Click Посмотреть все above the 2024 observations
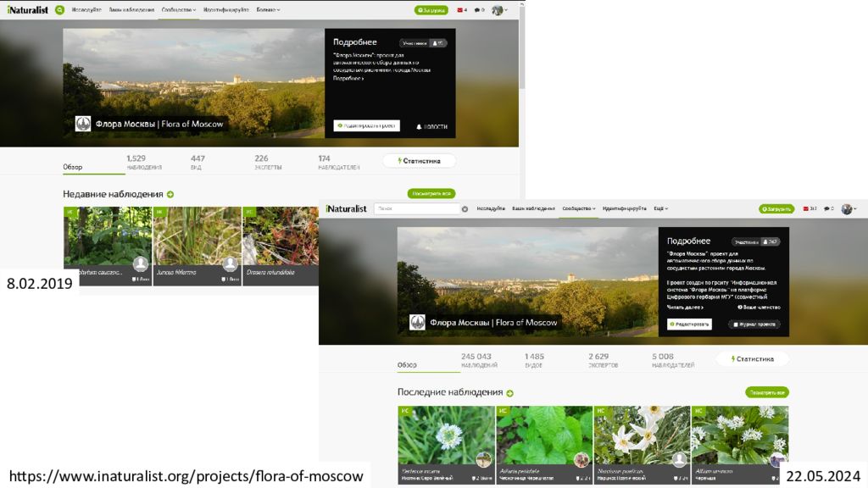Image resolution: width=868 pixels, height=488 pixels. tap(766, 392)
